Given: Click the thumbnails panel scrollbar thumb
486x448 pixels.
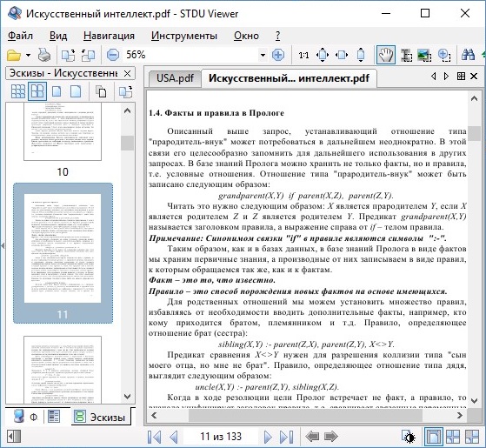Looking at the screenshot, I should click(x=127, y=144).
